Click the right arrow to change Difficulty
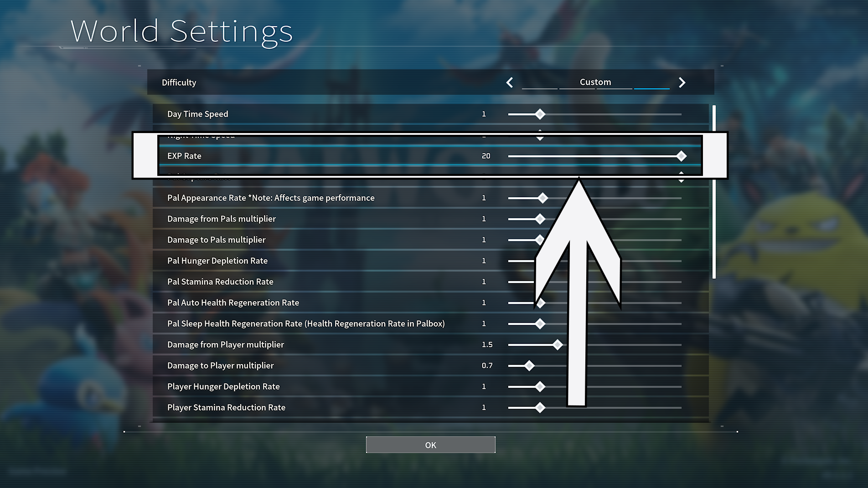This screenshot has width=868, height=488. pyautogui.click(x=682, y=82)
